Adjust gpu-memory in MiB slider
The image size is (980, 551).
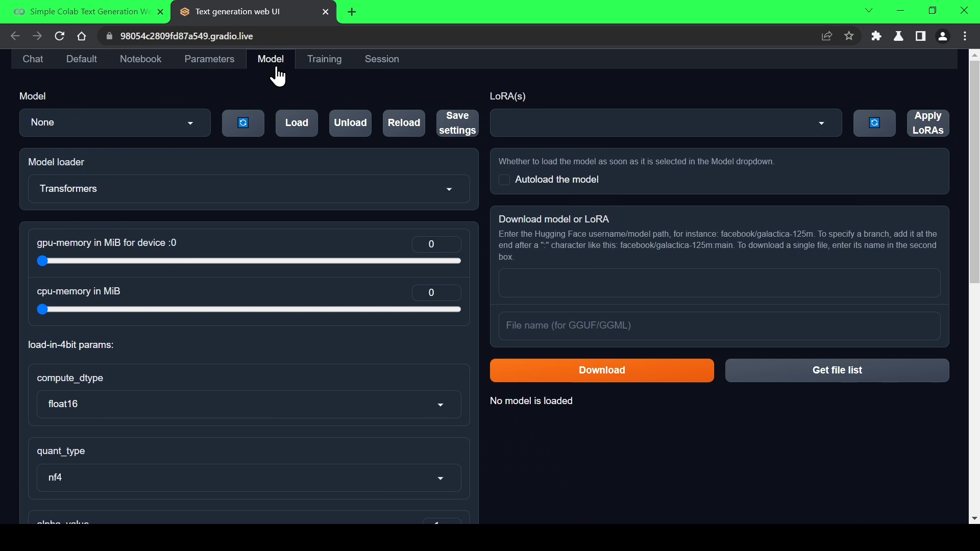coord(43,261)
